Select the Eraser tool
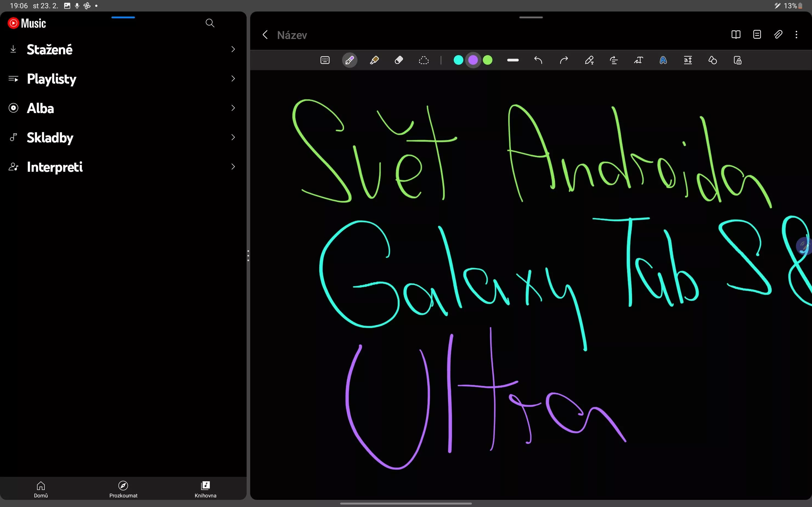This screenshot has height=507, width=812. (399, 60)
